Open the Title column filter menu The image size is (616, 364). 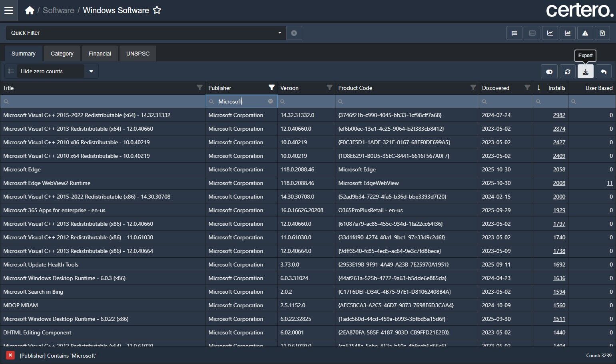[199, 88]
